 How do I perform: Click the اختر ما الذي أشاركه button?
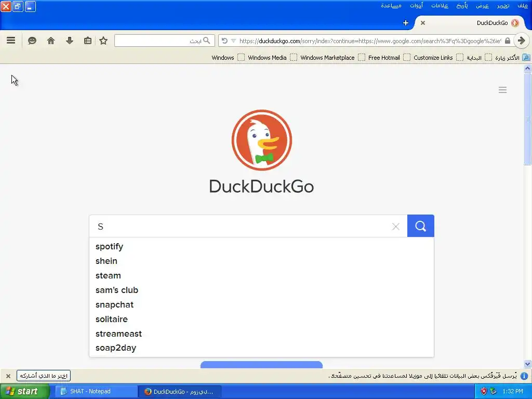(44, 376)
